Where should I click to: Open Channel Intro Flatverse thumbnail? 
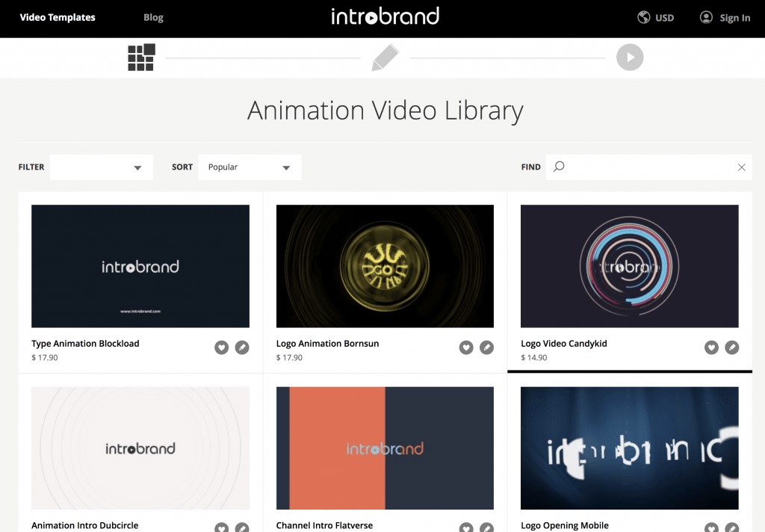click(385, 448)
